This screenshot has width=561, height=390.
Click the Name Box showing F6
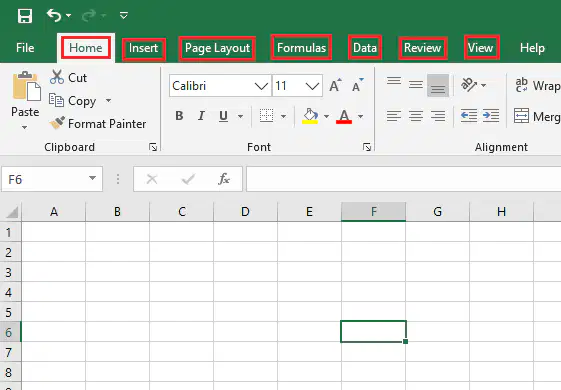pyautogui.click(x=52, y=179)
